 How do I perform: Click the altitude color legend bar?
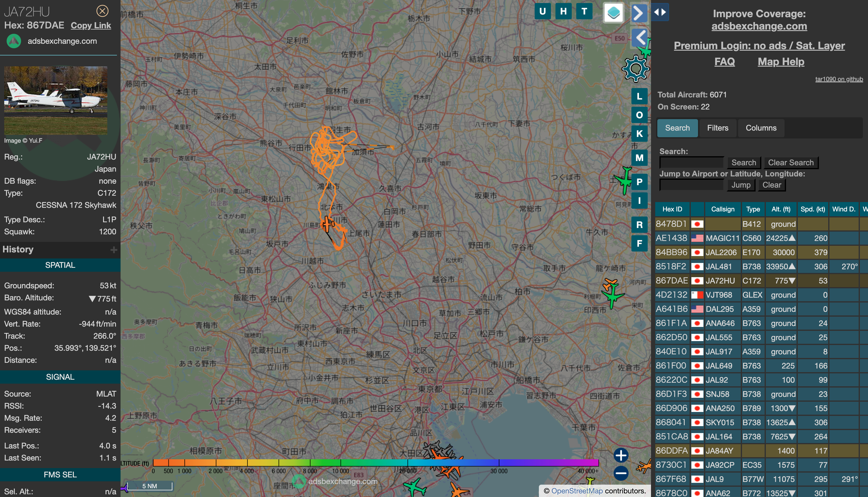[376, 463]
